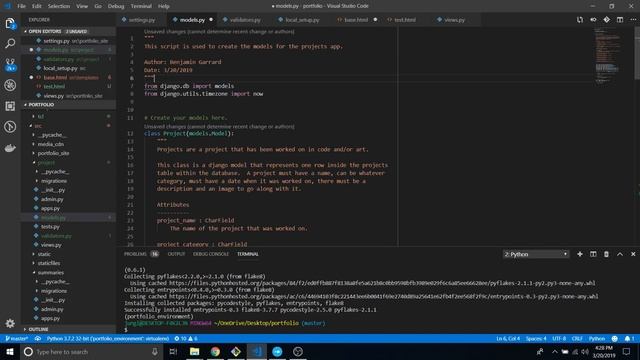
Task: Open the GitLens clock icon view
Action: pos(10,127)
